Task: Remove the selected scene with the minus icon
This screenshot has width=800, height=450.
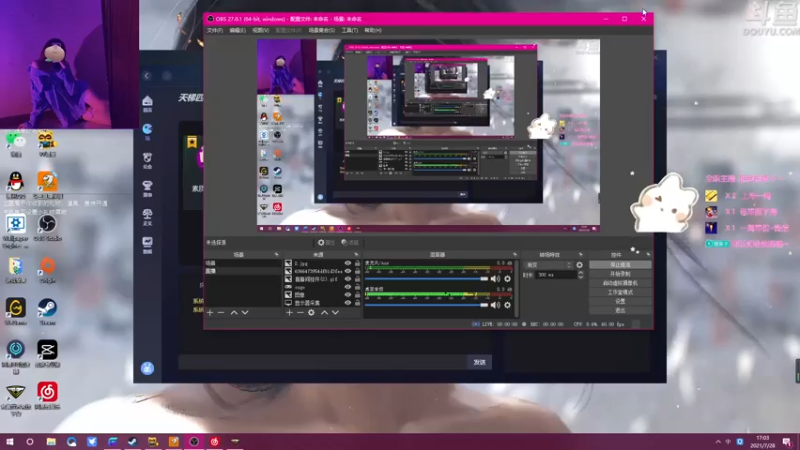Action: point(221,312)
